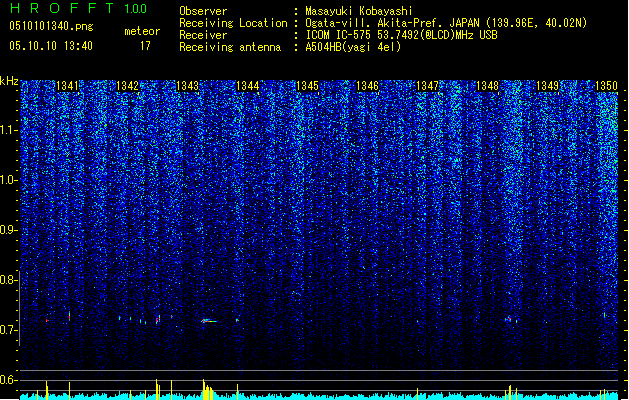Click the 1348 time marker
Image resolution: width=629 pixels, height=400 pixels.
coord(487,86)
